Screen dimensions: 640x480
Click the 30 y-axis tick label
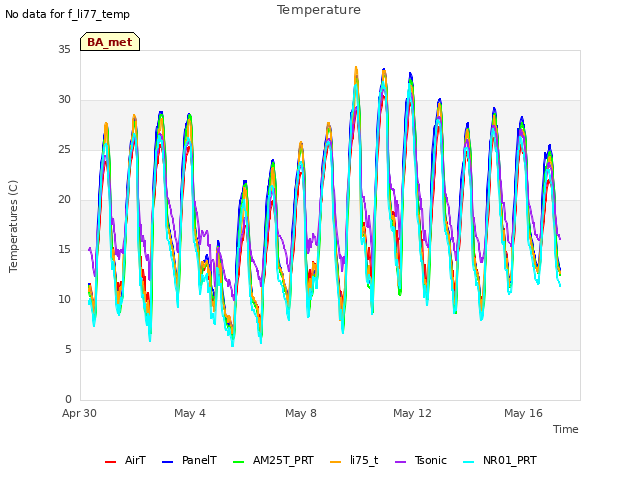64,100
